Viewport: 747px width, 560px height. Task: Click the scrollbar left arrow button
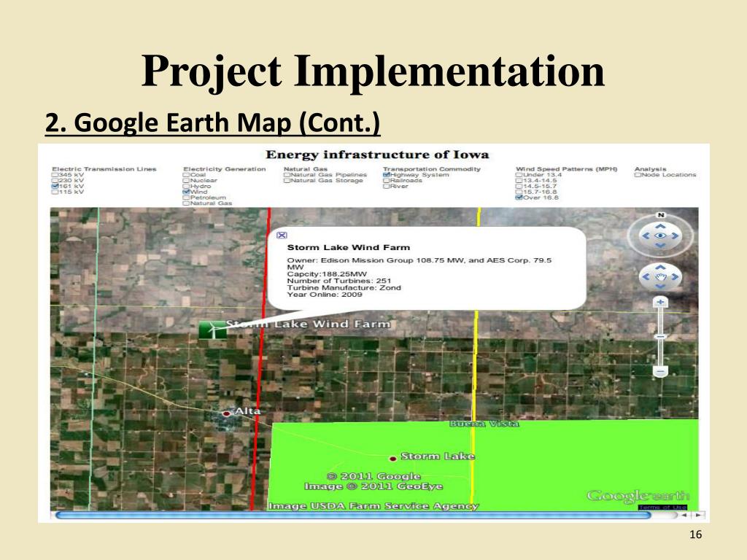point(684,515)
